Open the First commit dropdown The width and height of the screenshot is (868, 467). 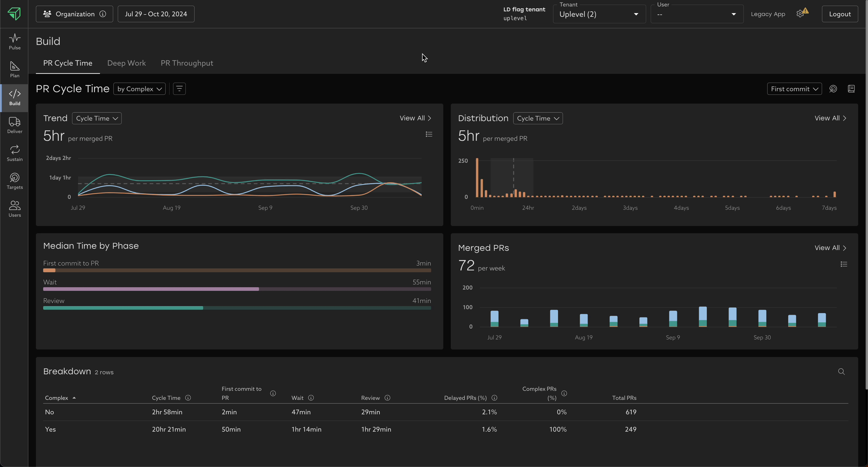794,89
